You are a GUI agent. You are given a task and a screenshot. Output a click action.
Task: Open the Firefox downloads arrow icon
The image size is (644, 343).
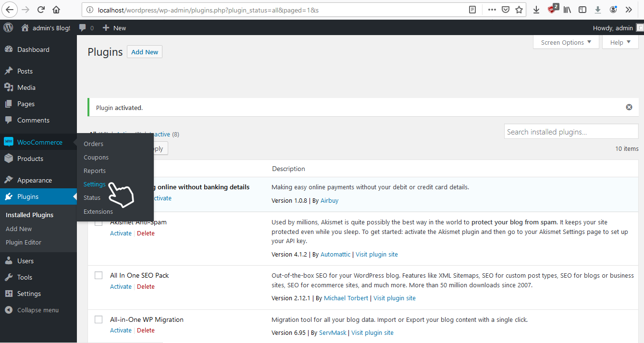(x=536, y=10)
